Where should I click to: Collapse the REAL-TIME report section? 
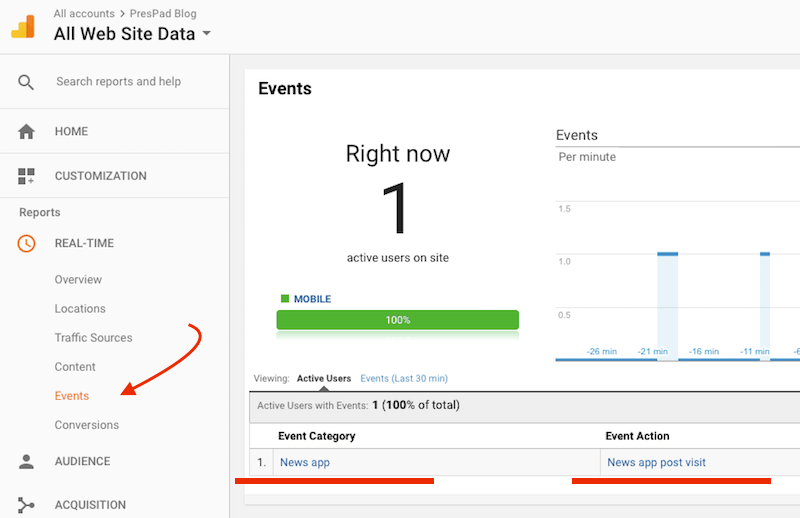point(84,243)
